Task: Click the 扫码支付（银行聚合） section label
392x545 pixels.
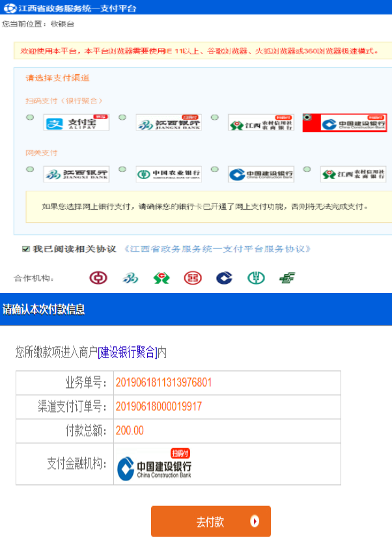Action: pos(64,101)
